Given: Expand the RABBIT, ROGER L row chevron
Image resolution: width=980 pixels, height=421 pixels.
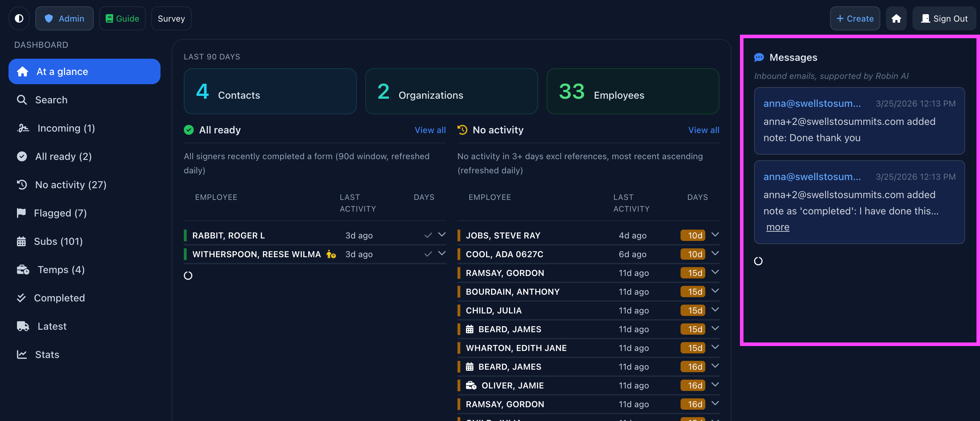Looking at the screenshot, I should [442, 235].
